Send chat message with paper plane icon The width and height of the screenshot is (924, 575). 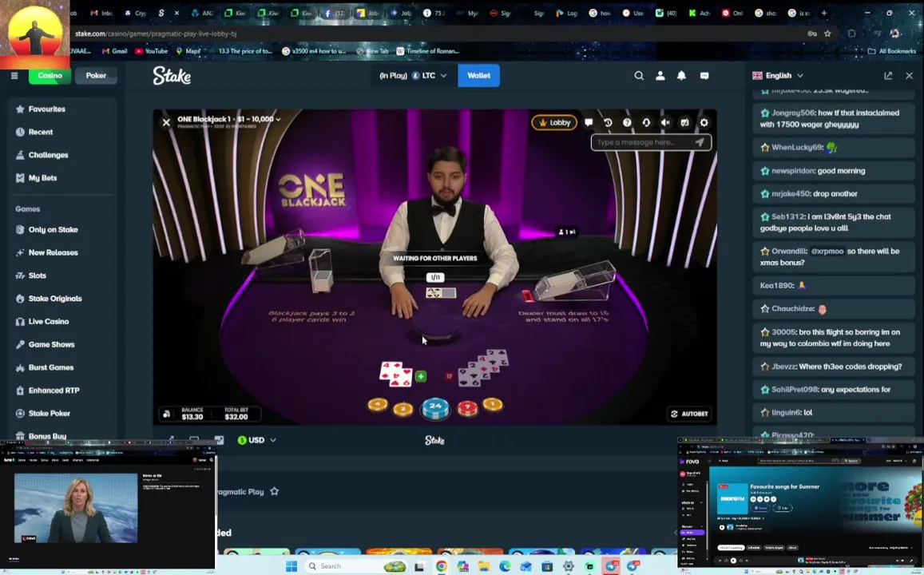click(x=700, y=142)
